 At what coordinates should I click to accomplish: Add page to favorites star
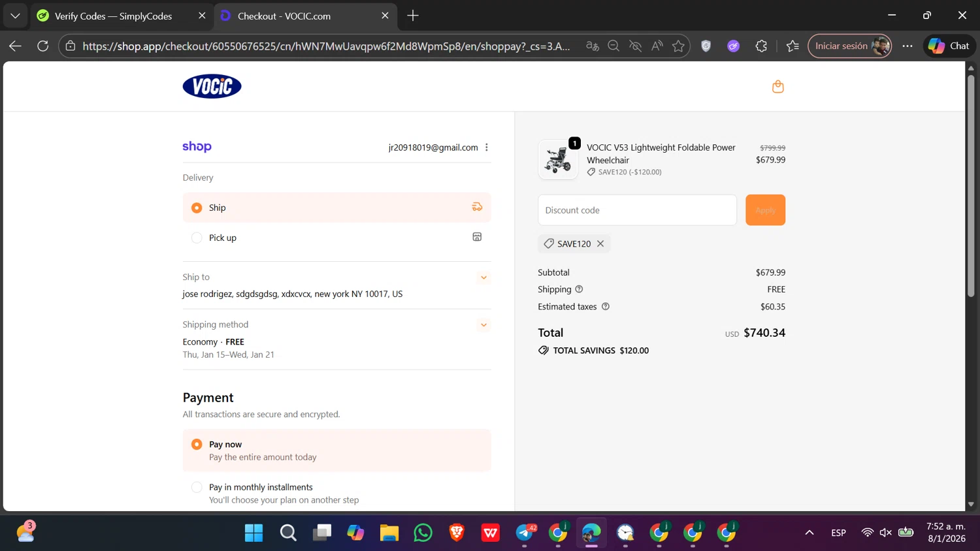(x=678, y=46)
